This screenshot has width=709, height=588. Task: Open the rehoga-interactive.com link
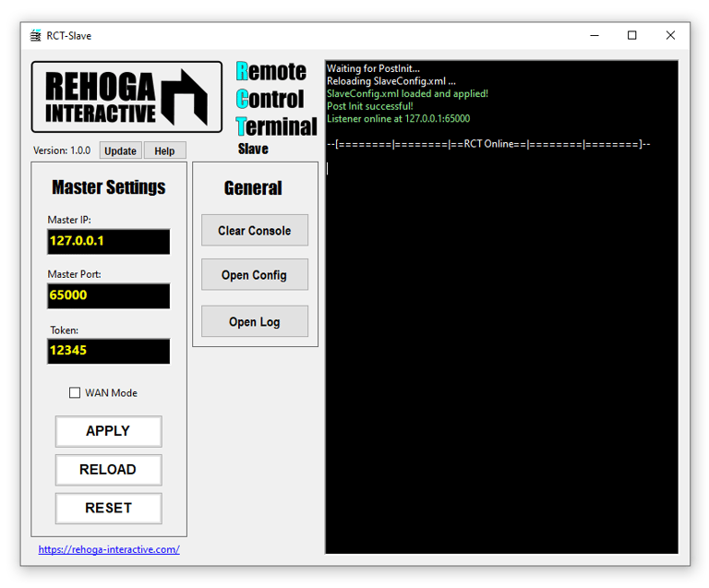(x=109, y=549)
